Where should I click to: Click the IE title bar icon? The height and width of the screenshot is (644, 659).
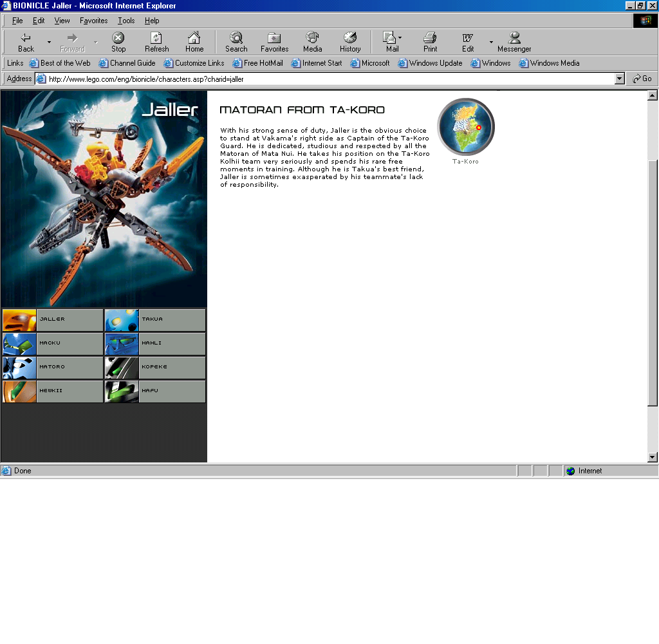[6, 5]
